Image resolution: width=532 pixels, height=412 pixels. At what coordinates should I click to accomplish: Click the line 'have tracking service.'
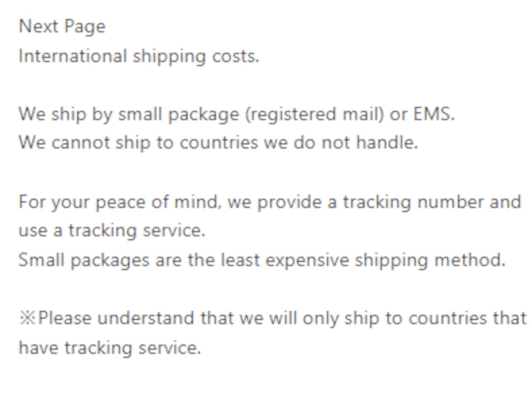110,348
